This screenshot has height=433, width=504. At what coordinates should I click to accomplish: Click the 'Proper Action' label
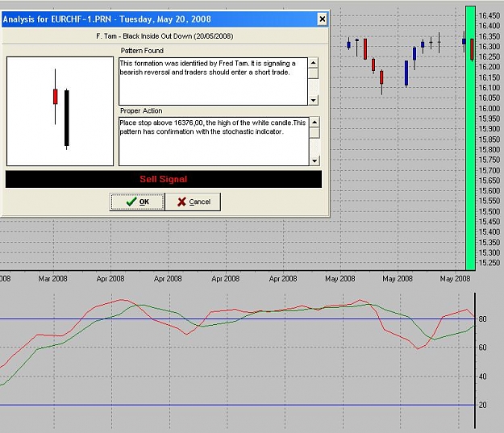(141, 110)
